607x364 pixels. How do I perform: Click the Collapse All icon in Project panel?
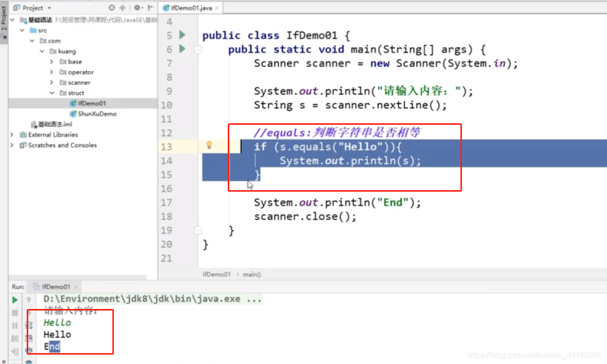click(x=123, y=8)
